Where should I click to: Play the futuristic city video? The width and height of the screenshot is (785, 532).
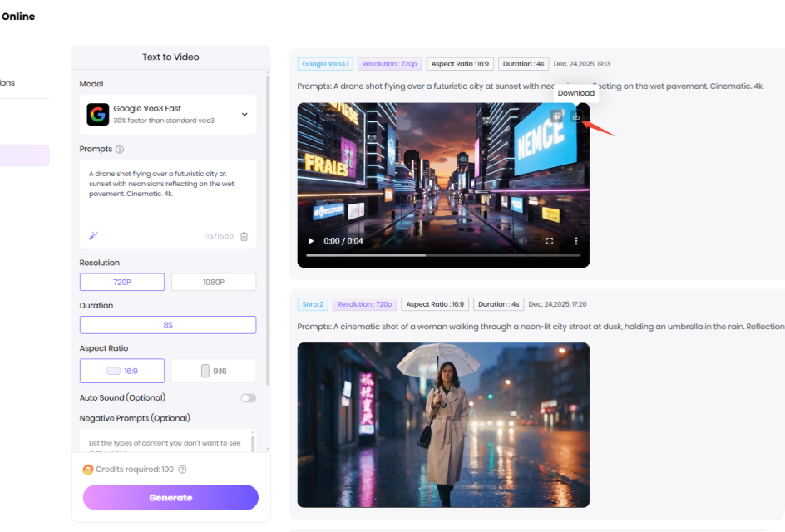(310, 240)
